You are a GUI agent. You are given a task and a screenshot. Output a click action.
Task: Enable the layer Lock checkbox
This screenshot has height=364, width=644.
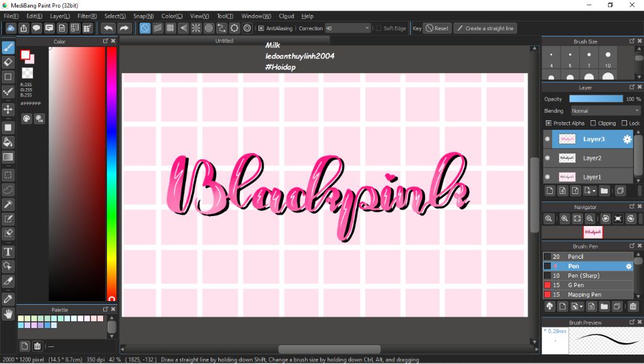click(x=625, y=123)
